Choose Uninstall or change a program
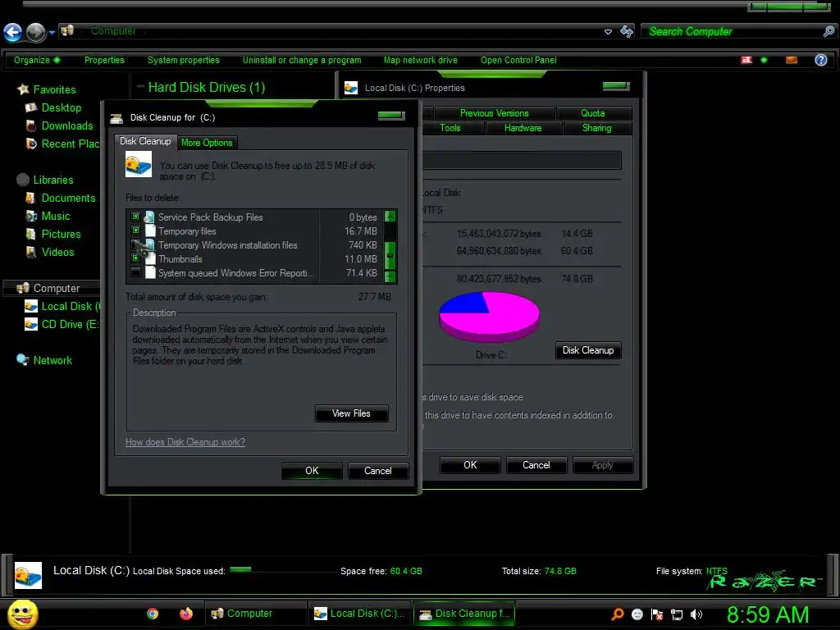The width and height of the screenshot is (840, 630). tap(302, 60)
